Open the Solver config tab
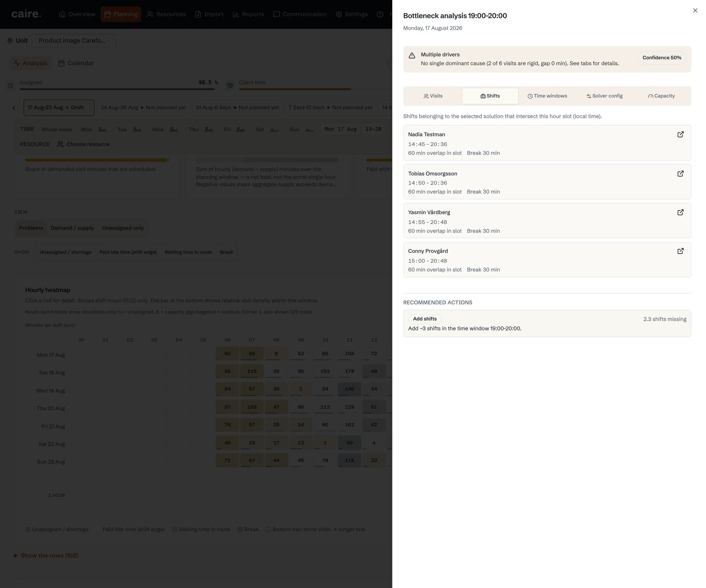The height and width of the screenshot is (588, 706). [x=605, y=96]
